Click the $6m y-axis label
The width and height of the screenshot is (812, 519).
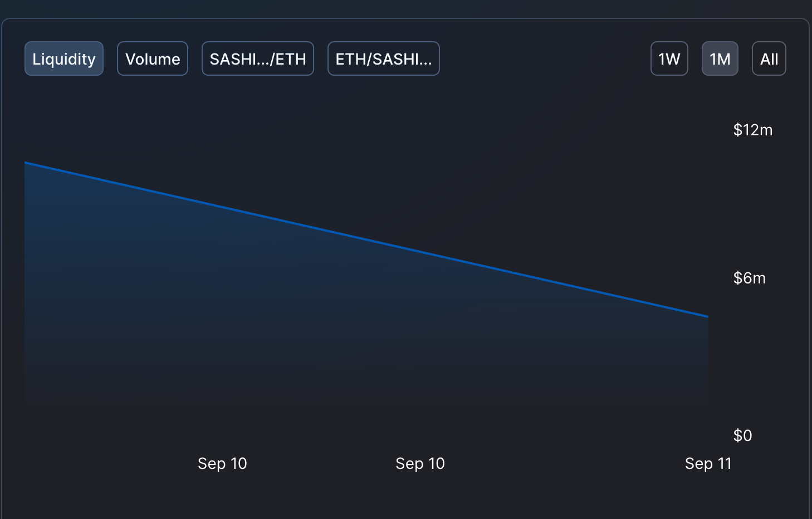pos(750,278)
